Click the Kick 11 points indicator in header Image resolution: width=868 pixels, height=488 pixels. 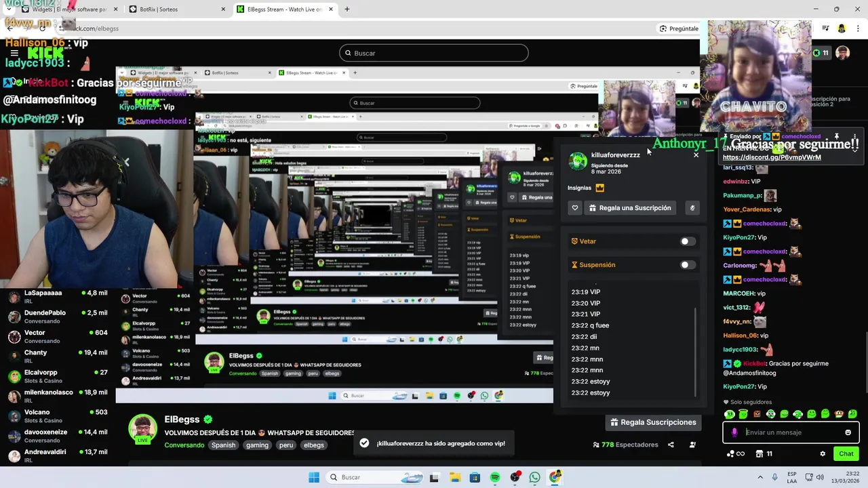(x=821, y=53)
